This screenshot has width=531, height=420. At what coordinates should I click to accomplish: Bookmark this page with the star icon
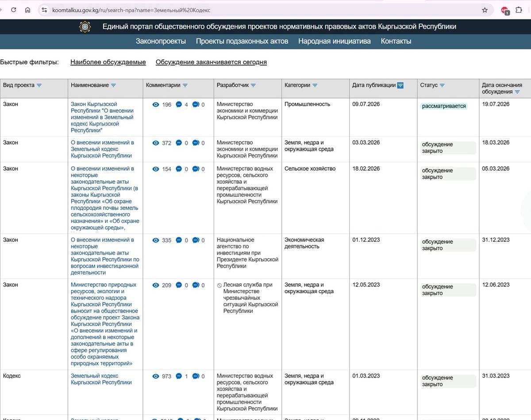pyautogui.click(x=485, y=10)
